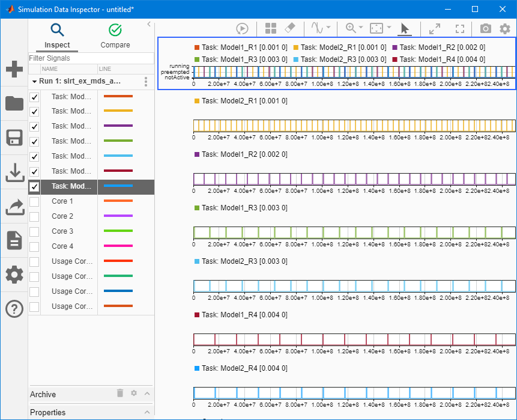The width and height of the screenshot is (517, 420).
Task: Take a snapshot with the camera icon
Action: coord(485,28)
